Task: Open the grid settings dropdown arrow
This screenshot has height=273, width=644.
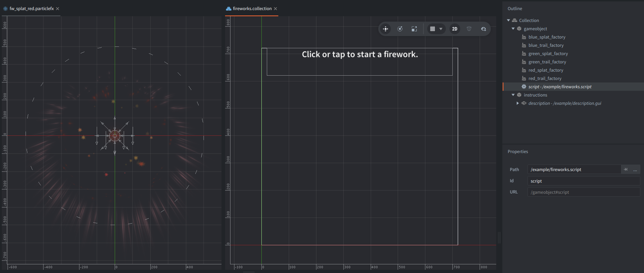Action: coord(441,29)
